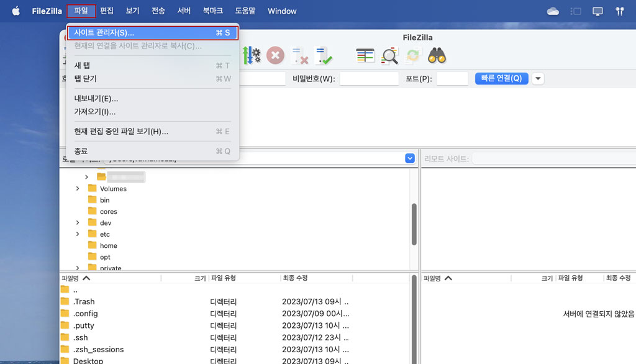Click the 비밀번호(W) password input field

coord(369,78)
